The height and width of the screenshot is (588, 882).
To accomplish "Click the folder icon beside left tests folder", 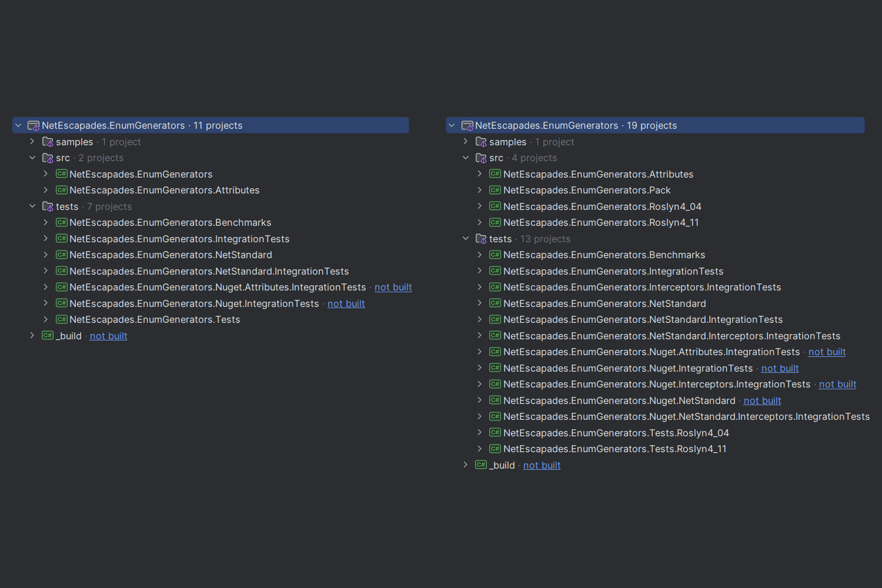I will pos(47,206).
